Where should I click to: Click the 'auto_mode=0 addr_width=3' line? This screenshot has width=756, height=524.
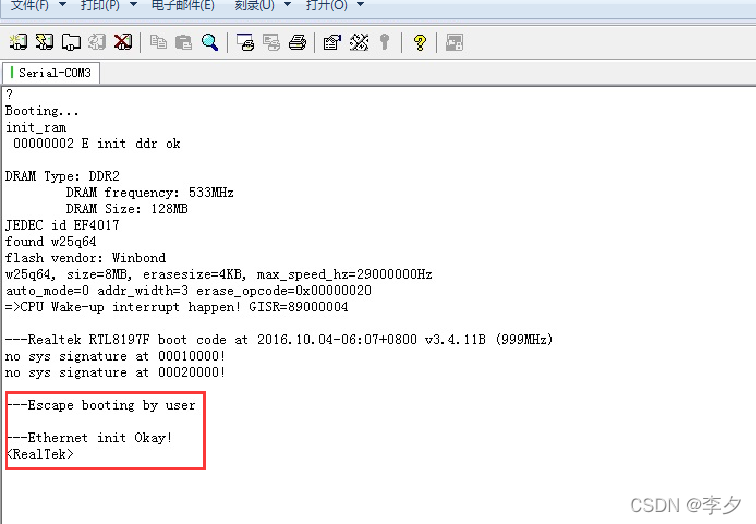point(189,291)
